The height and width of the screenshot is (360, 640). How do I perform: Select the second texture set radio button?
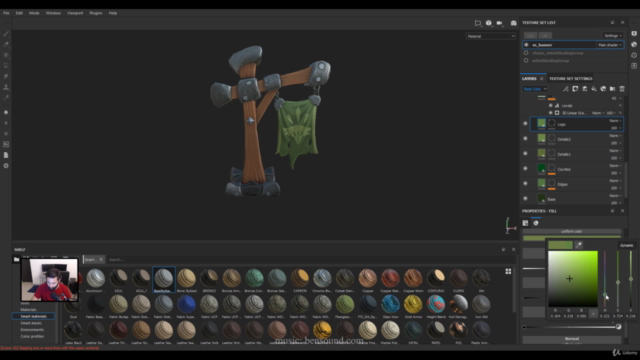(526, 53)
